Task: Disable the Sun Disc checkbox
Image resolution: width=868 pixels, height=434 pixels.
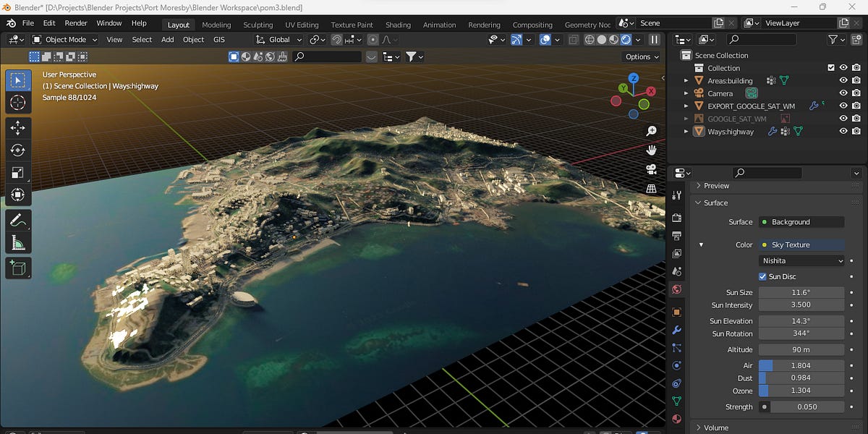Action: (x=762, y=276)
